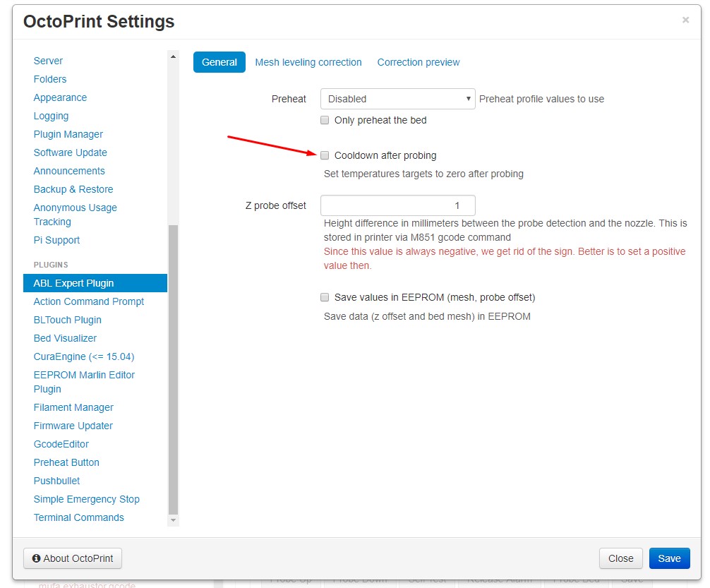Image resolution: width=710 pixels, height=588 pixels.
Task: Go to Filament Manager settings
Action: 73,407
